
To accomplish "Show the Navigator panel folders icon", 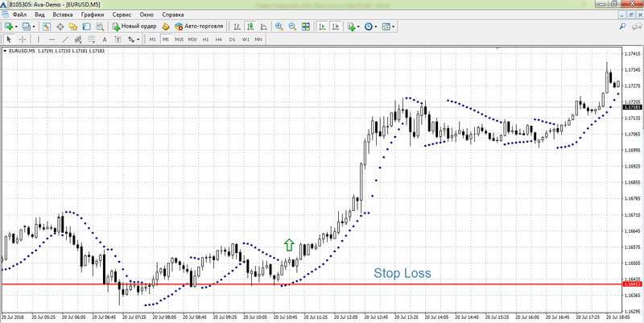I will (x=73, y=27).
